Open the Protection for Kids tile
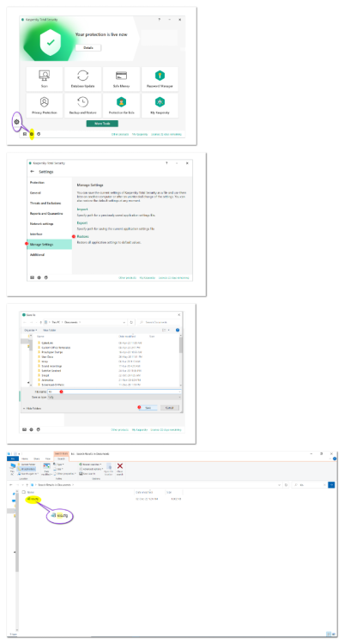Screen dimensions: 344x644 coord(121,105)
